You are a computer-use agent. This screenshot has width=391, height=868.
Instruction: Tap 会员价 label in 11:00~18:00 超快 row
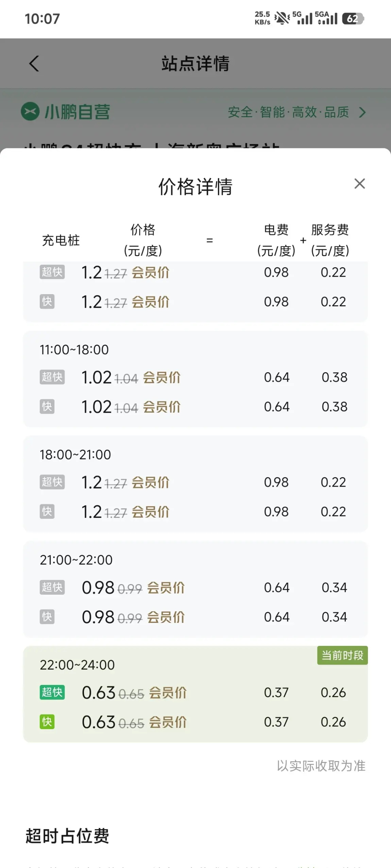point(161,378)
